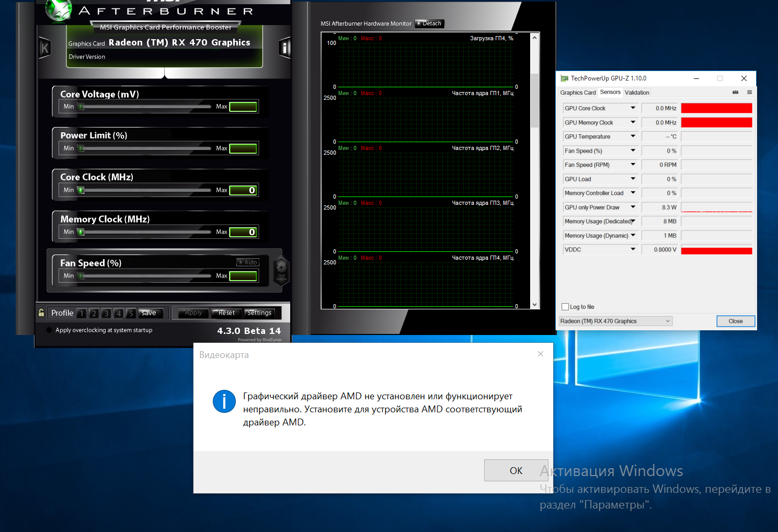Click the '8.3 W' power draw value
This screenshot has height=532, width=778.
(669, 207)
